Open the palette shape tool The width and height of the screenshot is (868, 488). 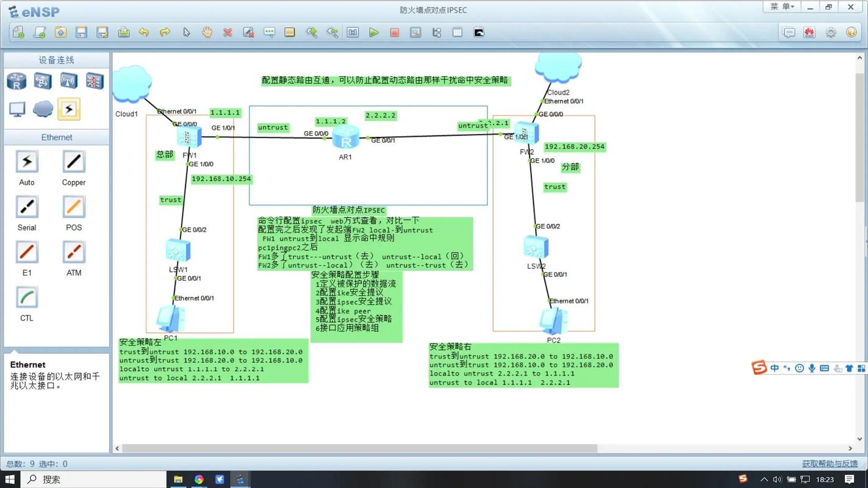[290, 32]
